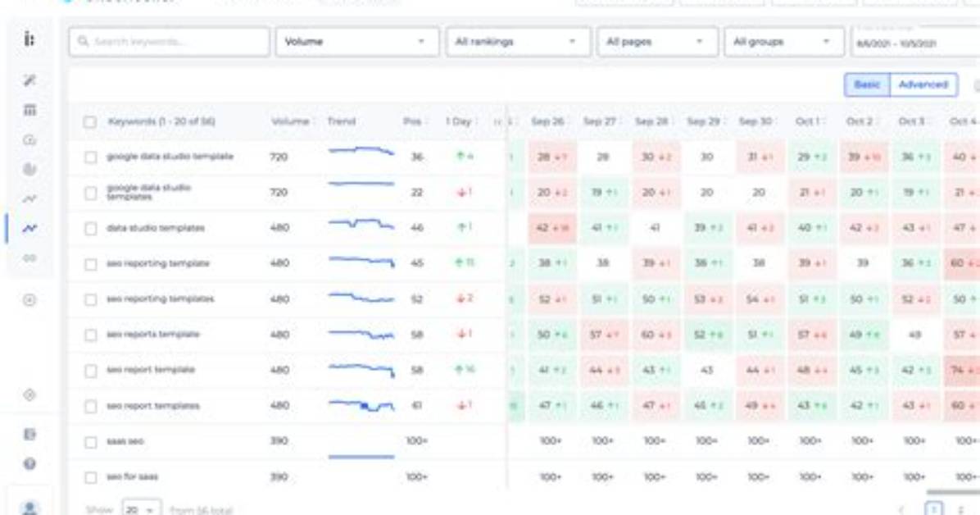Open keyword 'seo for saas'

[x=133, y=476]
